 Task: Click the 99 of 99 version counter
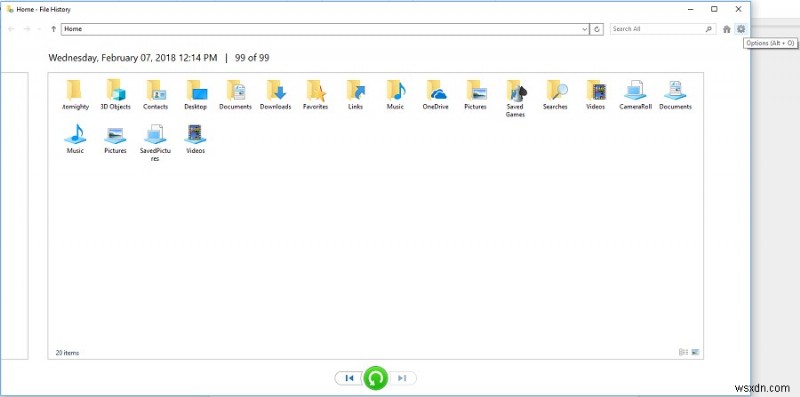coord(252,58)
